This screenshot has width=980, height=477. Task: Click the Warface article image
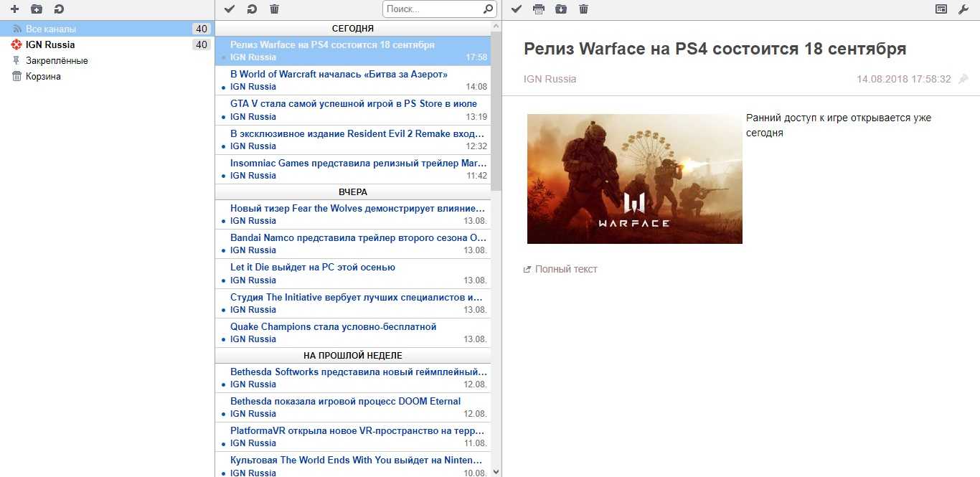634,179
